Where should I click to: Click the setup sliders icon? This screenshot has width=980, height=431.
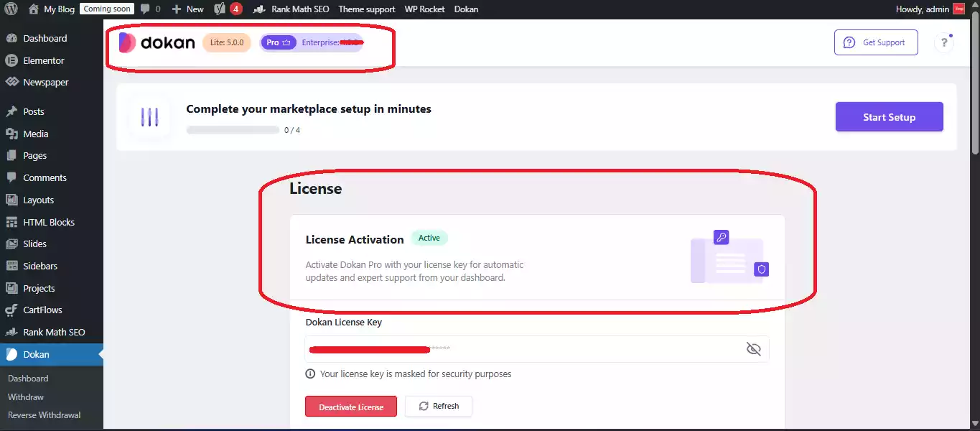point(149,117)
